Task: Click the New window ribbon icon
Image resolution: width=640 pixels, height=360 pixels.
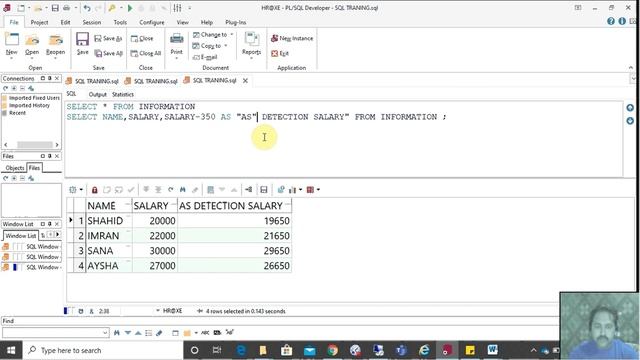Action: [x=11, y=40]
